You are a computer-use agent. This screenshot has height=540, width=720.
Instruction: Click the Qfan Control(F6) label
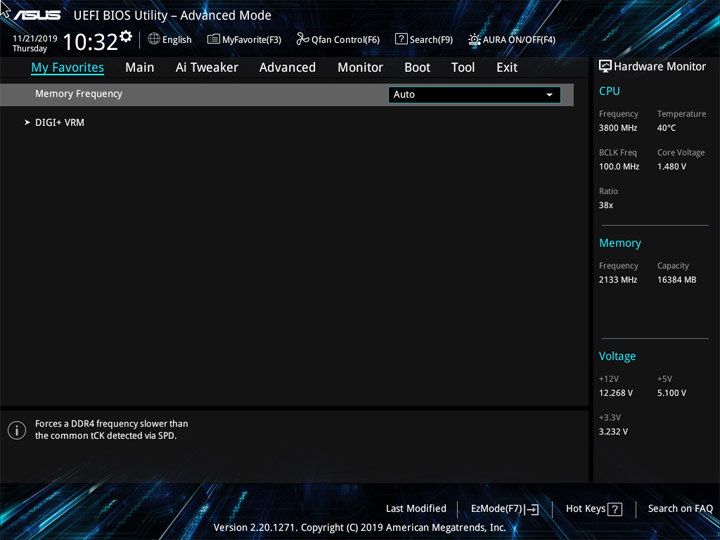click(x=345, y=40)
